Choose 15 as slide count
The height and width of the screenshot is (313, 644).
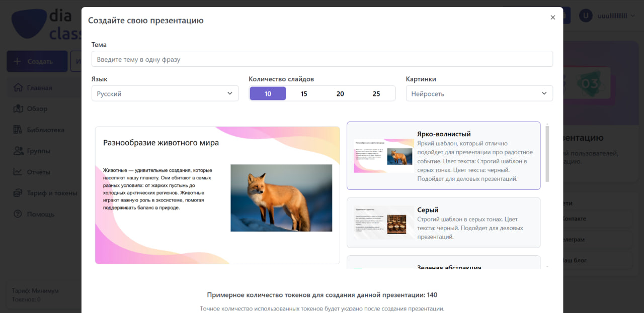pos(304,93)
